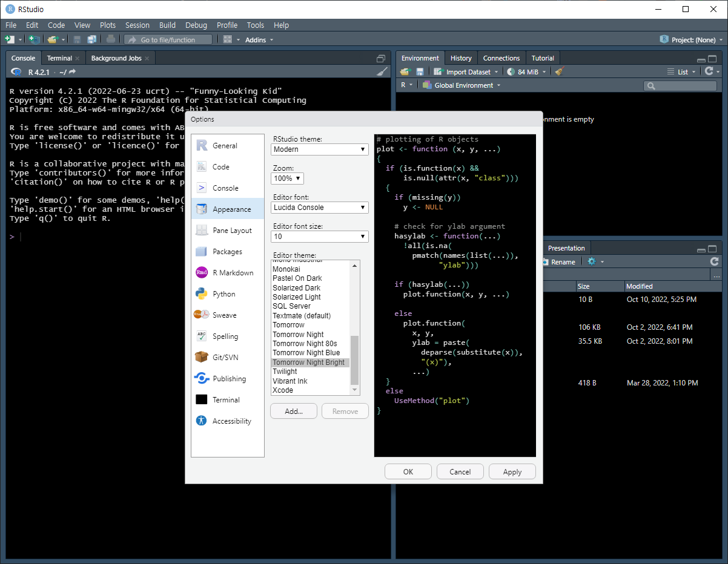Select the Accessibility category in Options

click(x=228, y=421)
